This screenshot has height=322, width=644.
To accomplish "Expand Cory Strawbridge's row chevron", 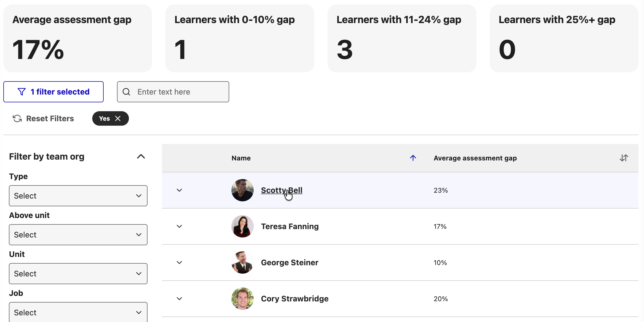I will pos(179,299).
